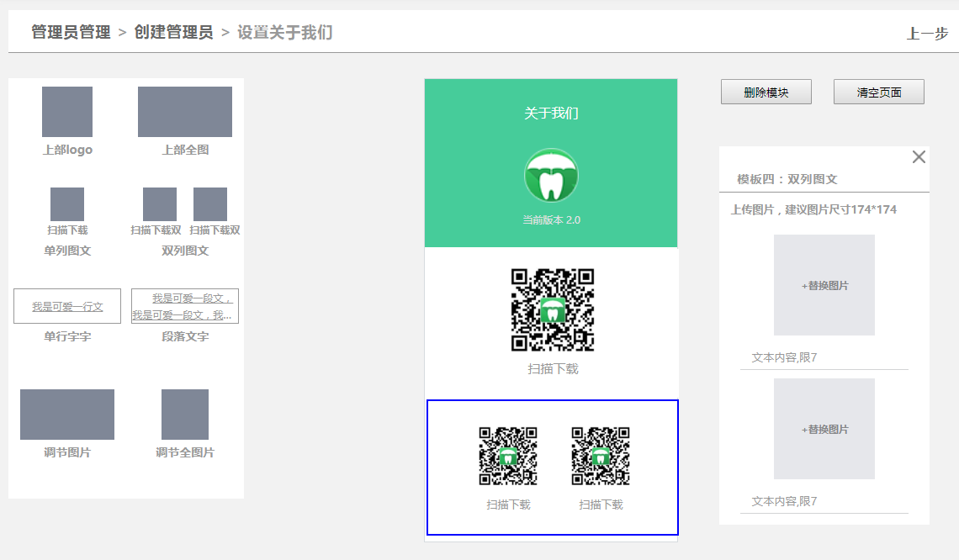Focus the first 文本内容,限7 text field
959x560 pixels.
[x=824, y=357]
